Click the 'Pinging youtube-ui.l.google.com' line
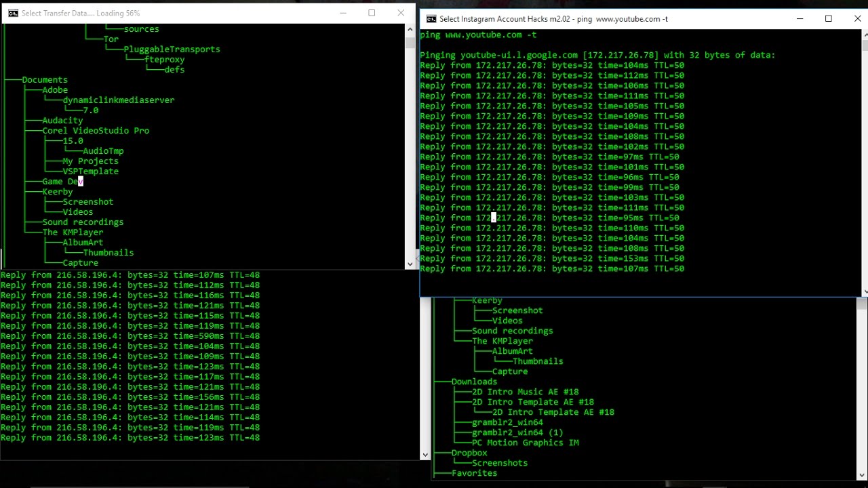868x488 pixels. [597, 56]
